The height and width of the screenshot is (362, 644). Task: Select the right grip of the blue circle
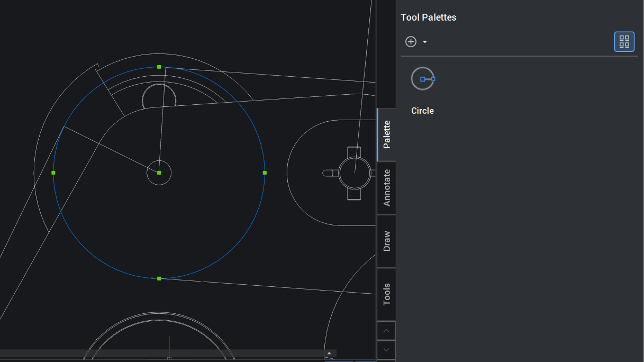click(265, 173)
